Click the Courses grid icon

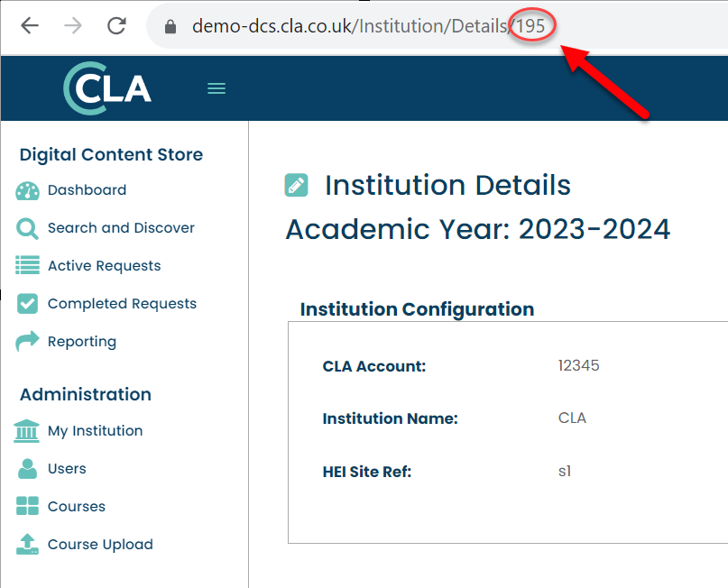(27, 507)
